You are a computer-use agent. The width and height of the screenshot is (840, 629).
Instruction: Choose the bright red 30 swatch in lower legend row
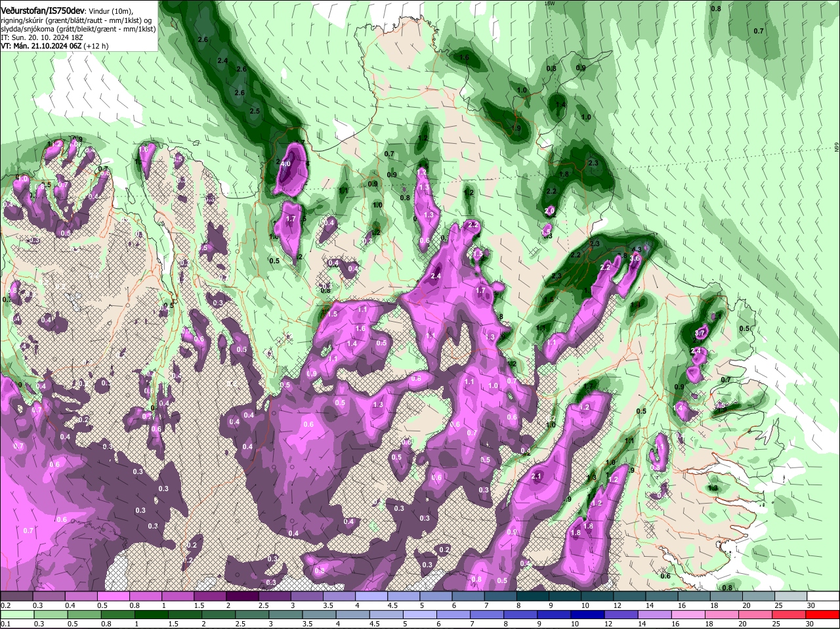point(823,614)
